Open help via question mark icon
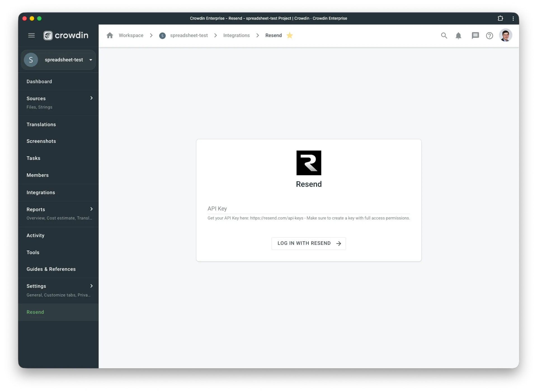This screenshot has height=392, width=537. (x=489, y=36)
